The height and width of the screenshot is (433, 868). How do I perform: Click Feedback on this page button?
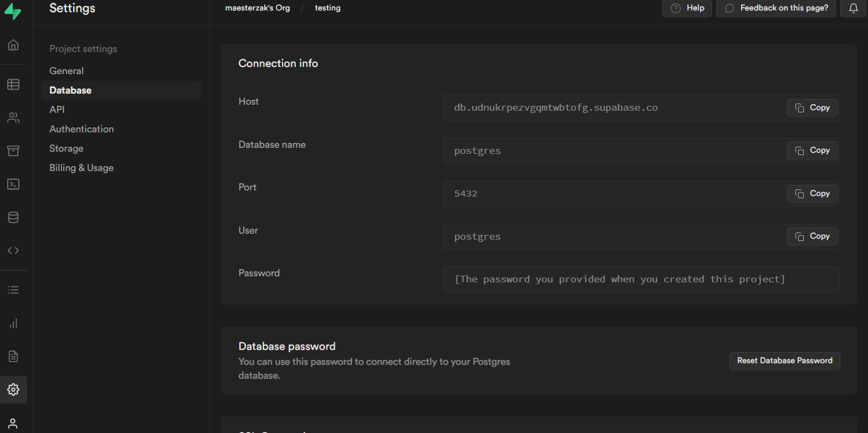776,8
